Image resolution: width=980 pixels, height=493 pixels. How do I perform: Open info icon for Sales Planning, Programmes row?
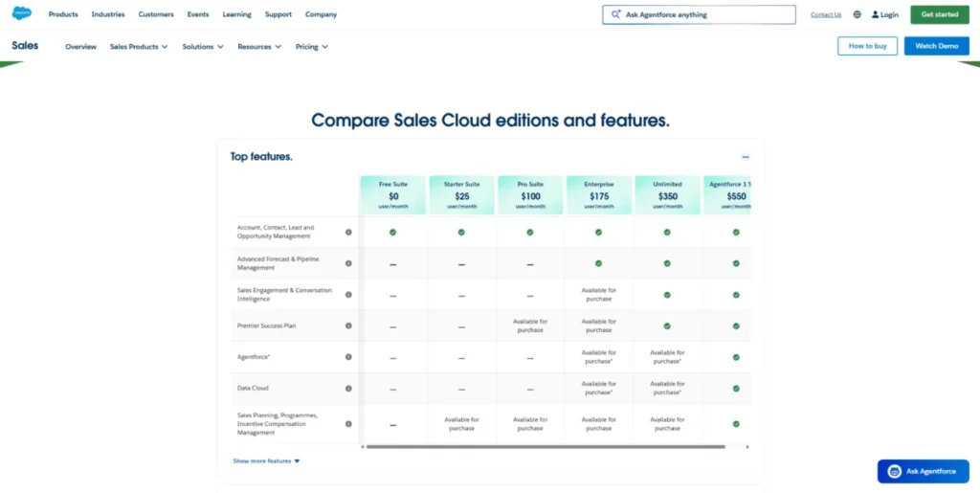pos(348,424)
